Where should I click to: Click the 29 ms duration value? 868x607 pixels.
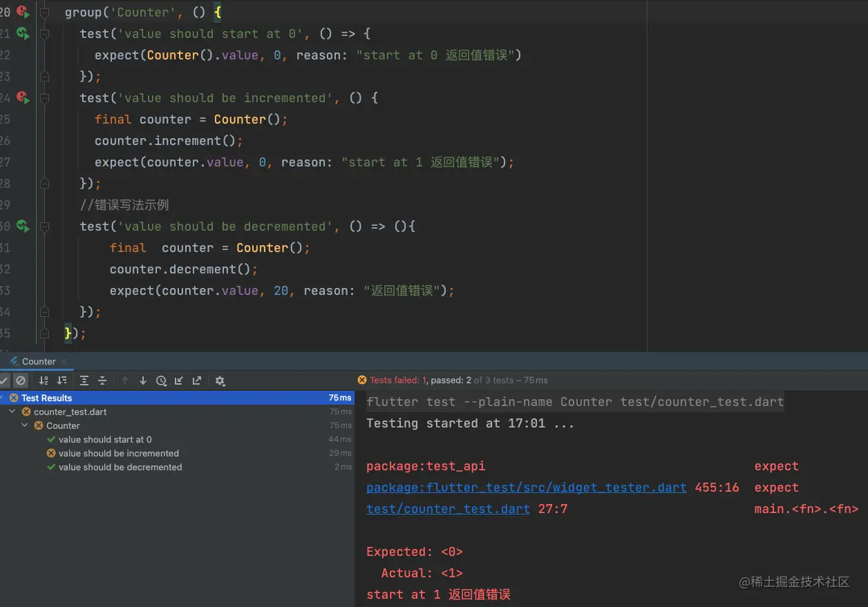coord(340,453)
